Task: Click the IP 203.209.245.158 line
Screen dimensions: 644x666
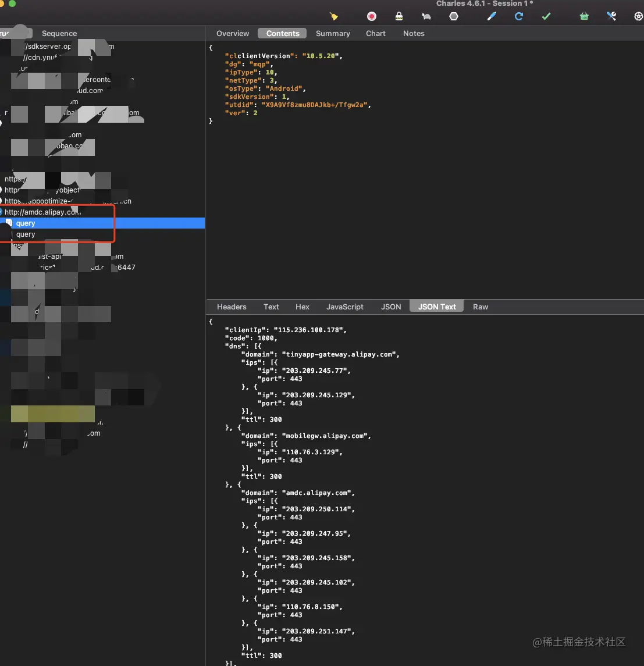Action: click(306, 558)
